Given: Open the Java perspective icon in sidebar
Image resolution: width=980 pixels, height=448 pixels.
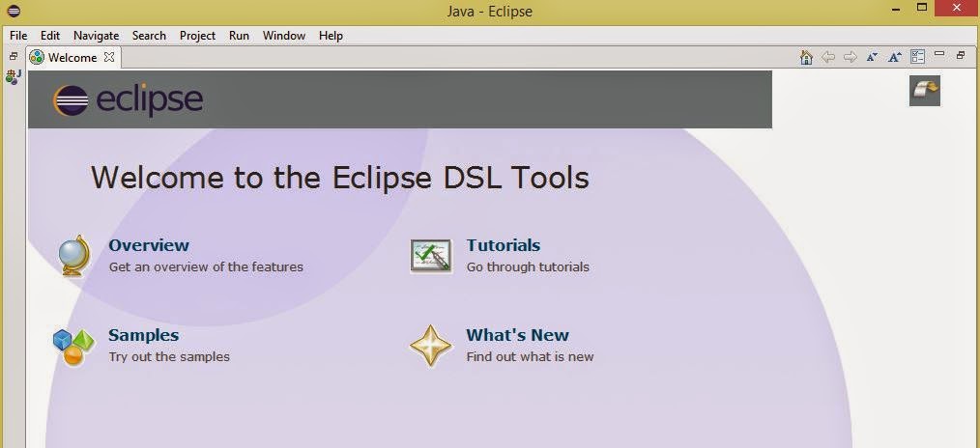Looking at the screenshot, I should coord(14,76).
